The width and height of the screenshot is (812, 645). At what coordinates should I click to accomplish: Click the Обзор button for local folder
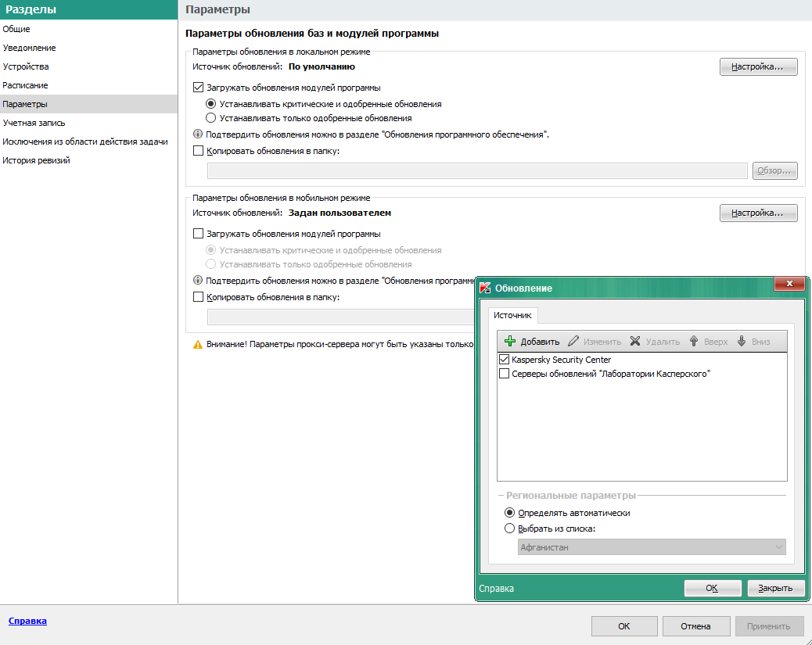pos(774,170)
